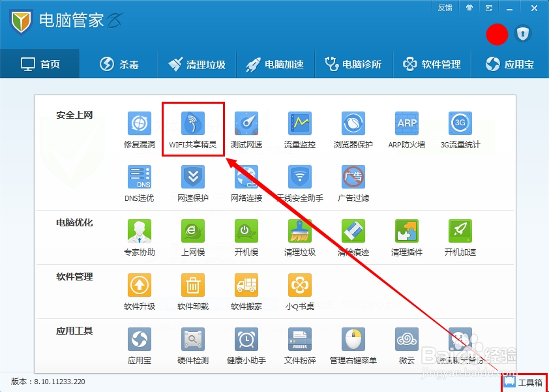Open the skin (shirt) icon in title bar
Screen dimensions: 549x392
[469, 8]
